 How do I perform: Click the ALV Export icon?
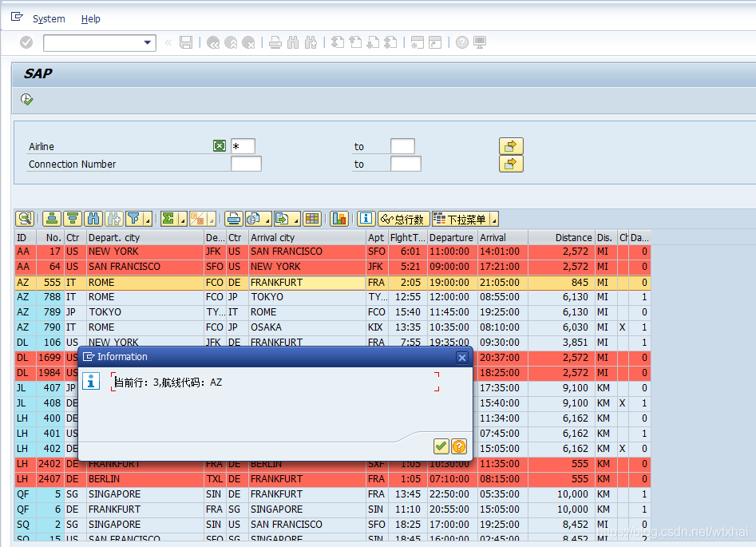pyautogui.click(x=282, y=219)
